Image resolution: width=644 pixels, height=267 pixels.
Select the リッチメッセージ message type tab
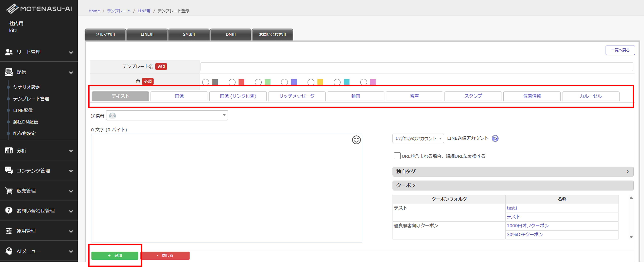[296, 96]
